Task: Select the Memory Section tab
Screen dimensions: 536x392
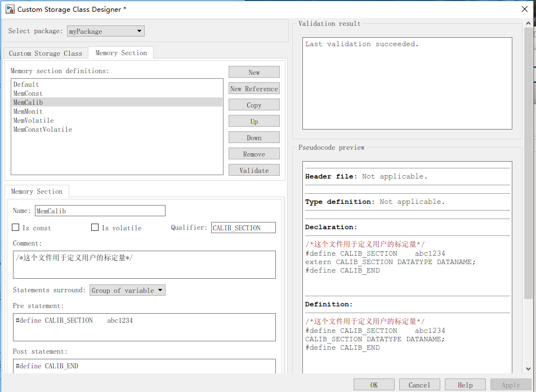Action: pos(121,53)
